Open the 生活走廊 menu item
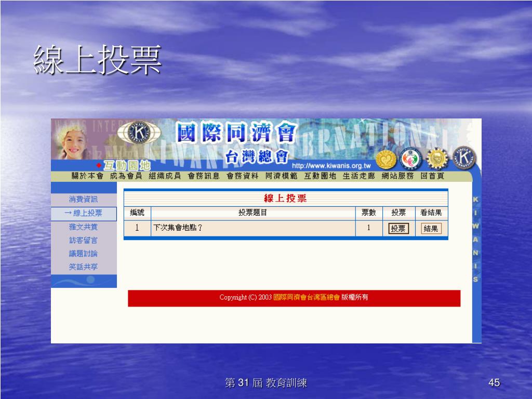This screenshot has height=399, width=532. (x=358, y=176)
